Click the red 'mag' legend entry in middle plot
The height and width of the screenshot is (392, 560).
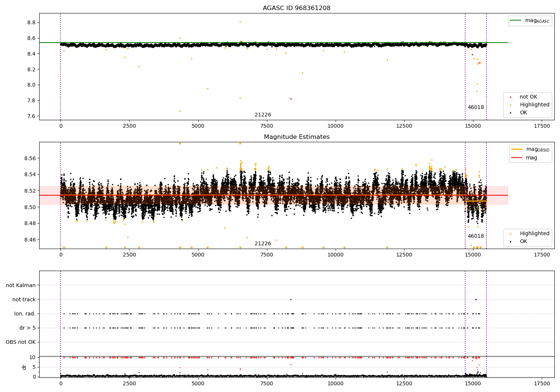524,158
